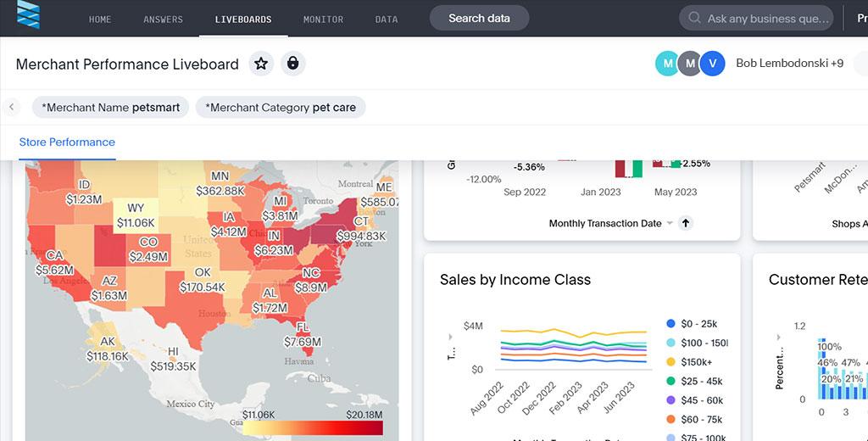Click the Merchant Performance Liveboard title

click(127, 64)
